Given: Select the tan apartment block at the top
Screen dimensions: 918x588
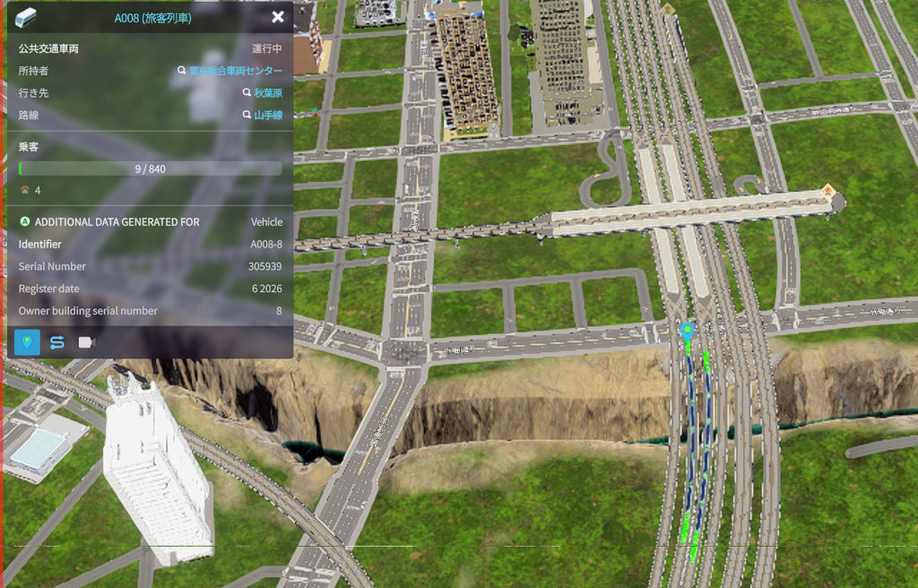Looking at the screenshot, I should 466,72.
